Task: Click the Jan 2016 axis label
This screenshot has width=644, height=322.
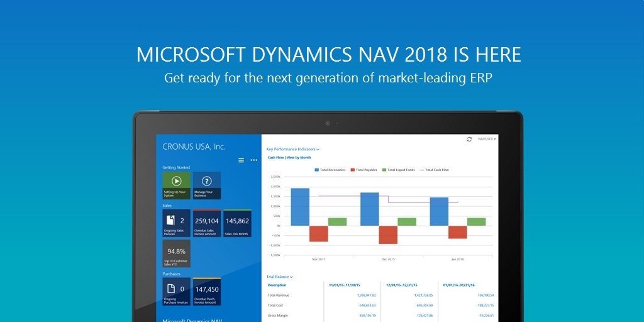Action: coord(458,260)
